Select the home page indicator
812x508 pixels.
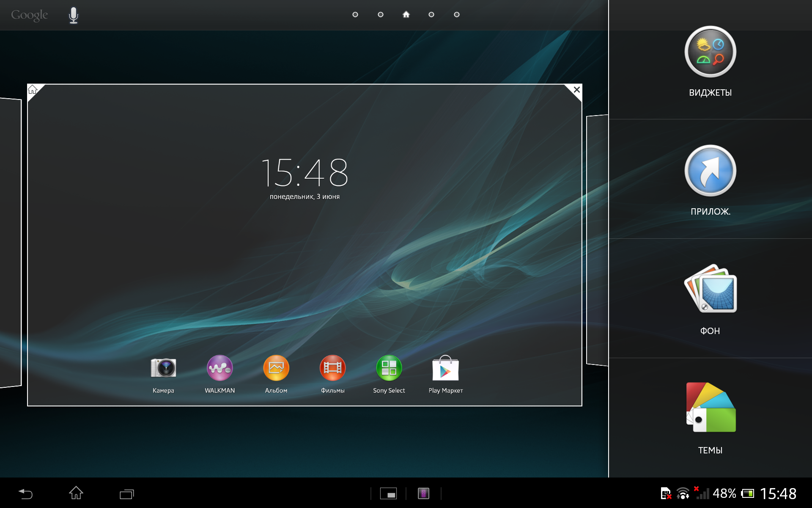click(406, 14)
